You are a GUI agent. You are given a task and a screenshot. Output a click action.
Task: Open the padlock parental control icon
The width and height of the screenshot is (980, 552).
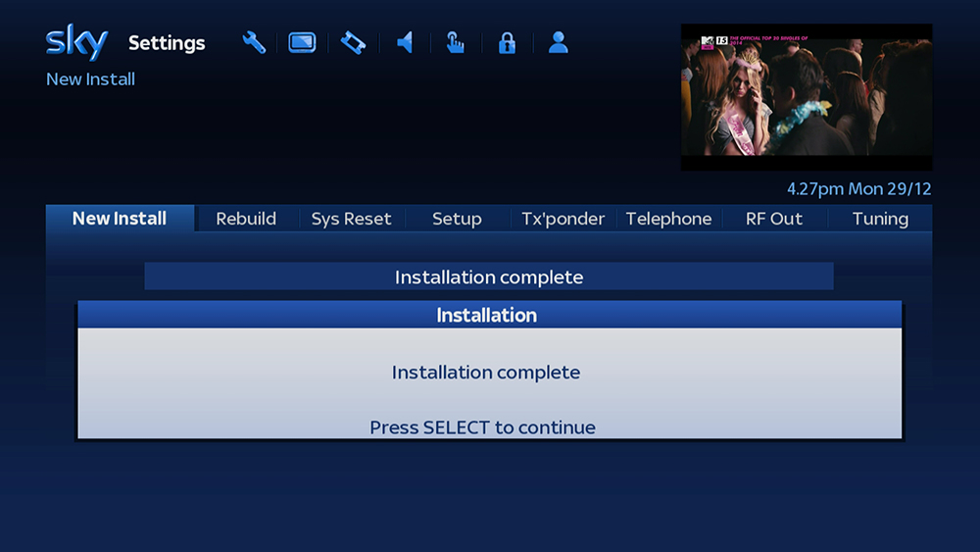click(x=507, y=42)
